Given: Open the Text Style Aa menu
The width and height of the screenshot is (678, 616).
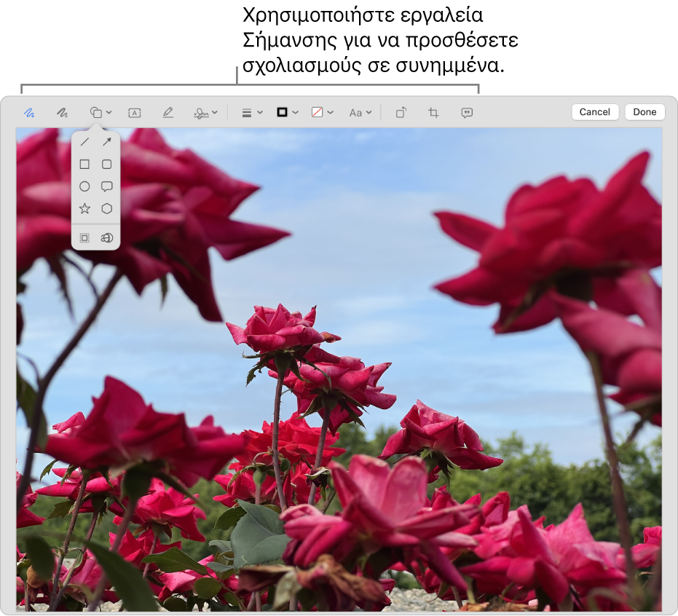Looking at the screenshot, I should click(360, 113).
